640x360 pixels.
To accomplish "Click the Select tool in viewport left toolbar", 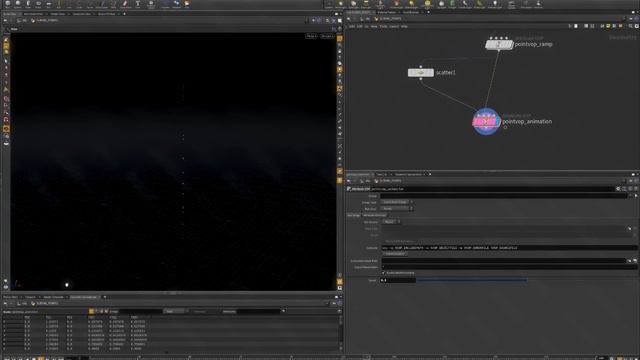I will 6,61.
